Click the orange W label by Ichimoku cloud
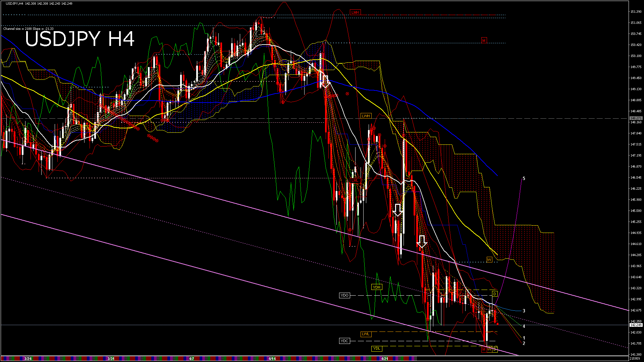 (489, 260)
